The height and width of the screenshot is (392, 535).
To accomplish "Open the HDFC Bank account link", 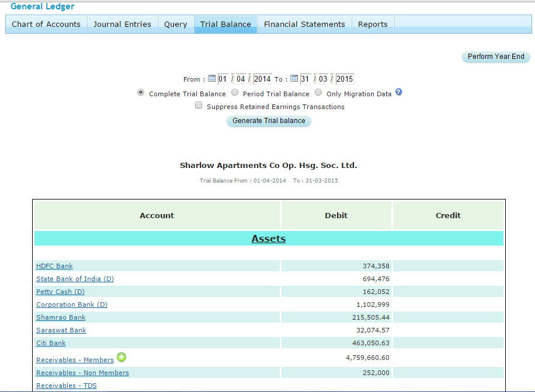I will pos(54,266).
